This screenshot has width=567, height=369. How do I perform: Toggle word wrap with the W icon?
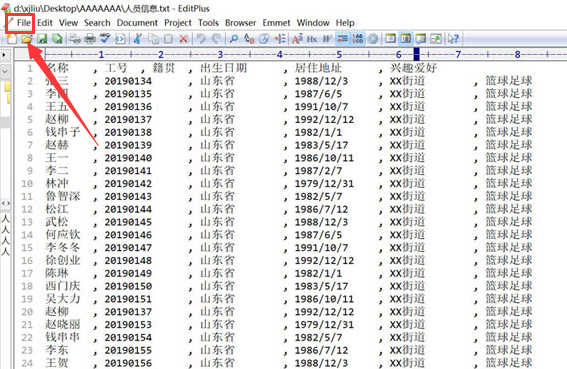point(327,38)
